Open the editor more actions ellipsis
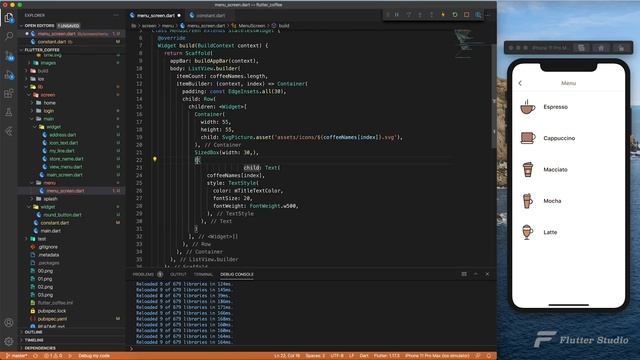Image resolution: width=640 pixels, height=360 pixels. coord(489,15)
